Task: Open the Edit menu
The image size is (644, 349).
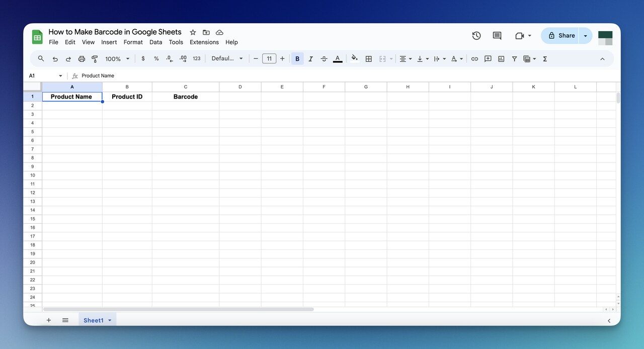Action: (70, 42)
